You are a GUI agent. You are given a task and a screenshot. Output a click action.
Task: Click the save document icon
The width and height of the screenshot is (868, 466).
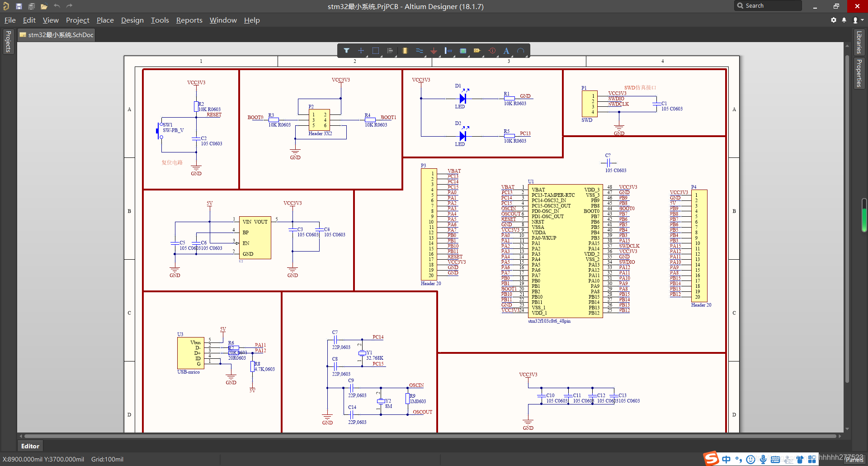(x=19, y=6)
